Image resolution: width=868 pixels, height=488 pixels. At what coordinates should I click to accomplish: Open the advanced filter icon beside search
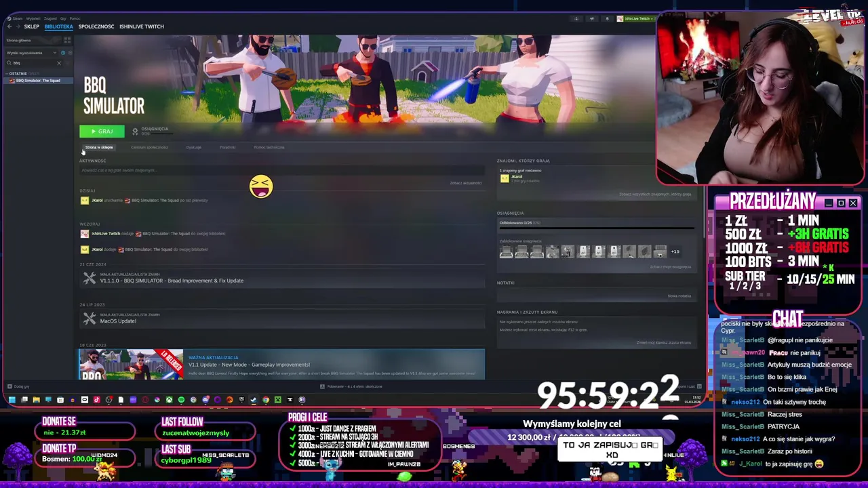(x=68, y=63)
